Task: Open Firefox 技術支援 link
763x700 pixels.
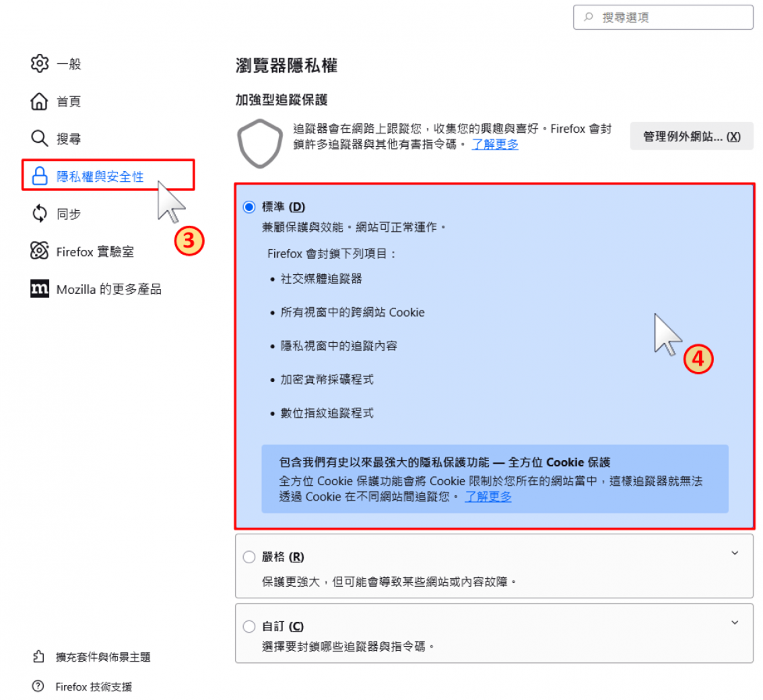Action: [82, 687]
